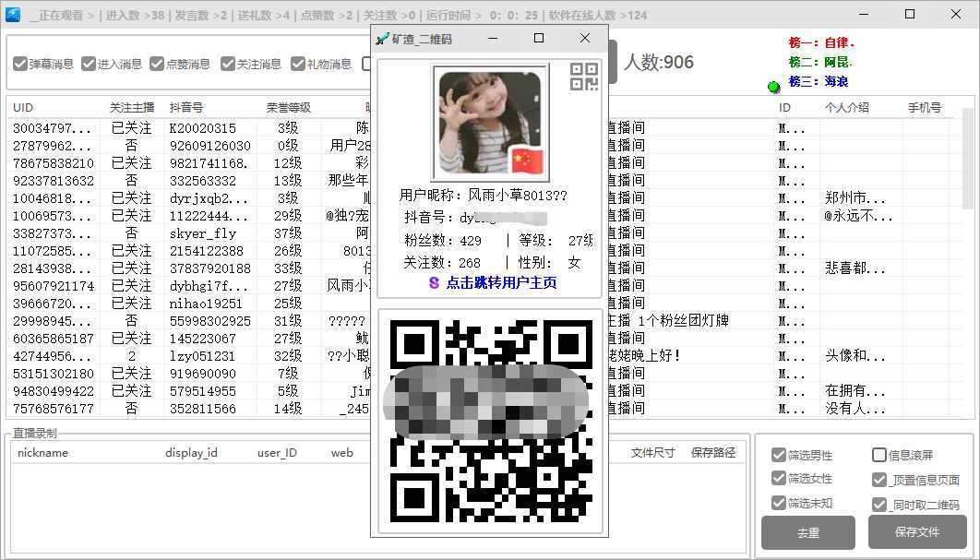The image size is (980, 560).
Task: Disable the 同时取二维码 option
Action: click(x=878, y=503)
